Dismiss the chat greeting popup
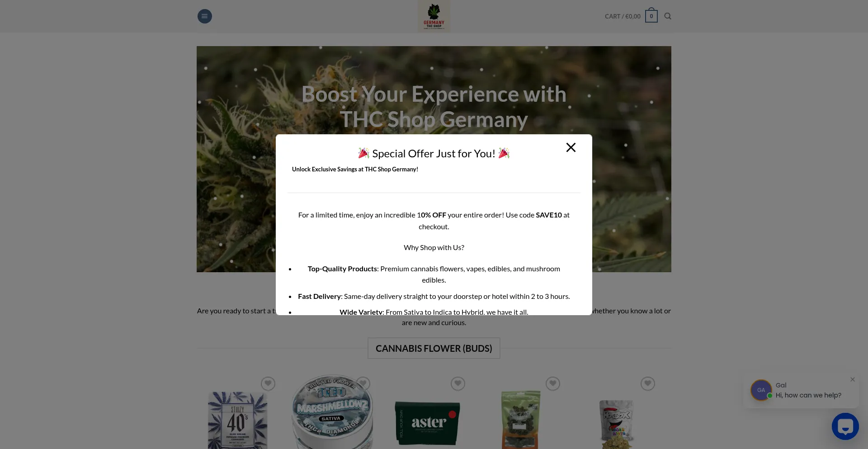Screen dimensions: 868x449 tap(853, 379)
